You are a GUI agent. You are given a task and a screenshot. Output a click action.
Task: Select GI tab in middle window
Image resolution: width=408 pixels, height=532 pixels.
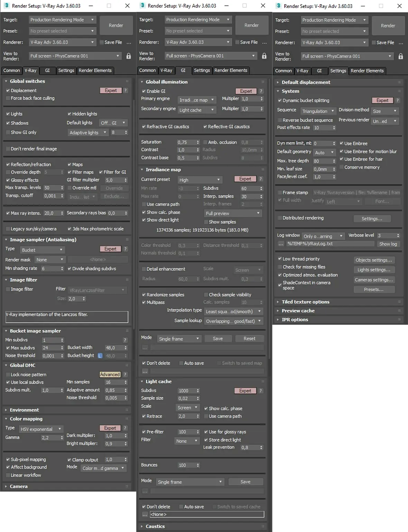tap(183, 70)
